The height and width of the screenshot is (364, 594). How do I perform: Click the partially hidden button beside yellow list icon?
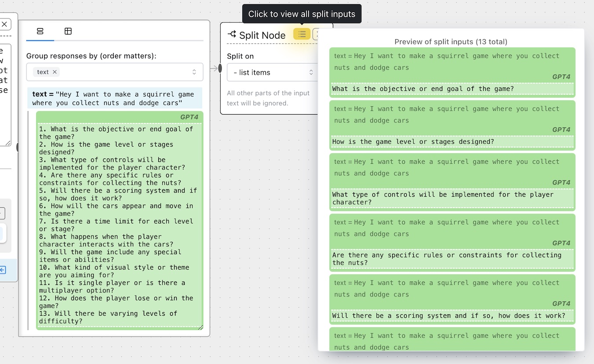[x=315, y=34]
